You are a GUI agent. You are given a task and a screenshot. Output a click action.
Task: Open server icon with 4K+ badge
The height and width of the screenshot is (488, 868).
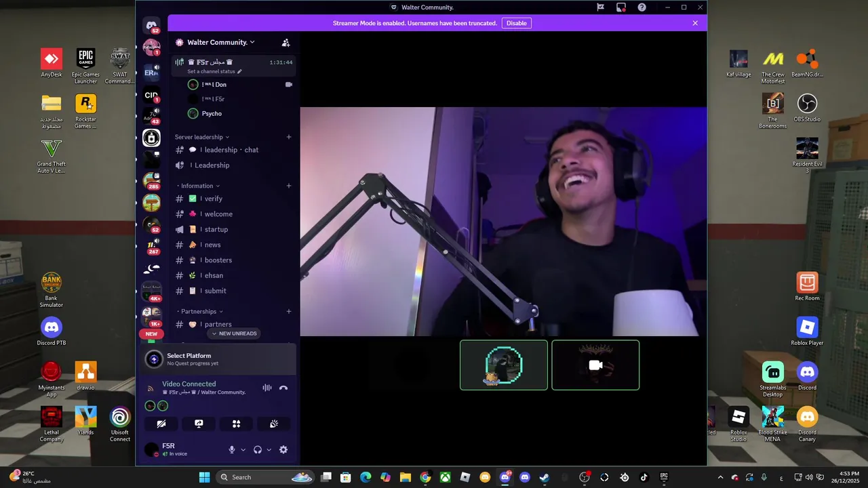(151, 291)
